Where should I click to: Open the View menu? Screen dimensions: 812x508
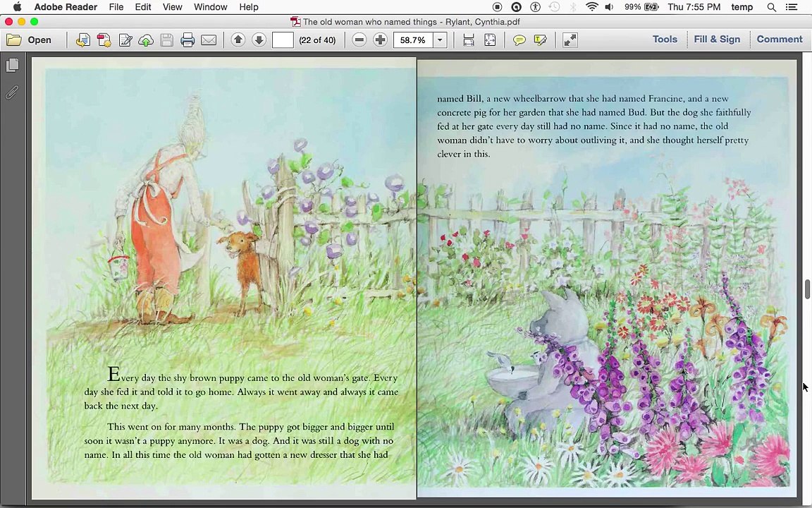click(x=173, y=7)
